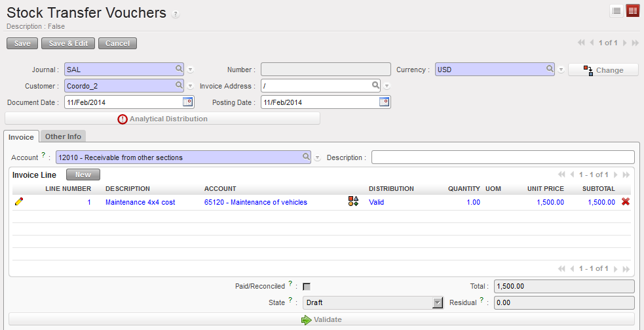Click the pencil edit icon on line 1
Screen dimensions: 644x330
tap(18, 202)
